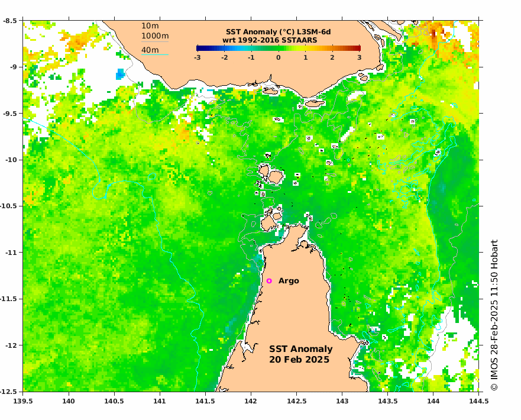Click latitude axis label '-11'

pos(11,253)
